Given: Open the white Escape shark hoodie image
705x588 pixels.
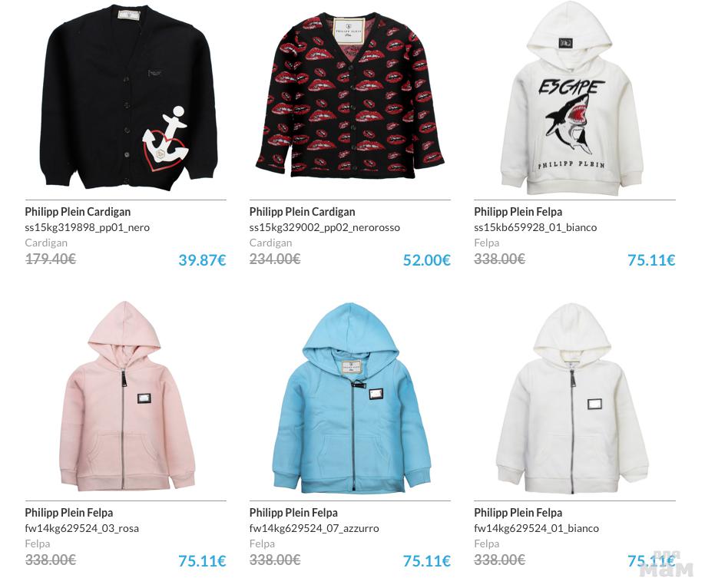Looking at the screenshot, I should coord(572,99).
